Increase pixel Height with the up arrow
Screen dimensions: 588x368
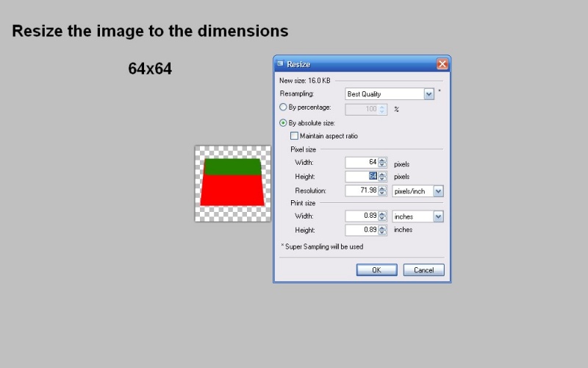click(x=382, y=174)
